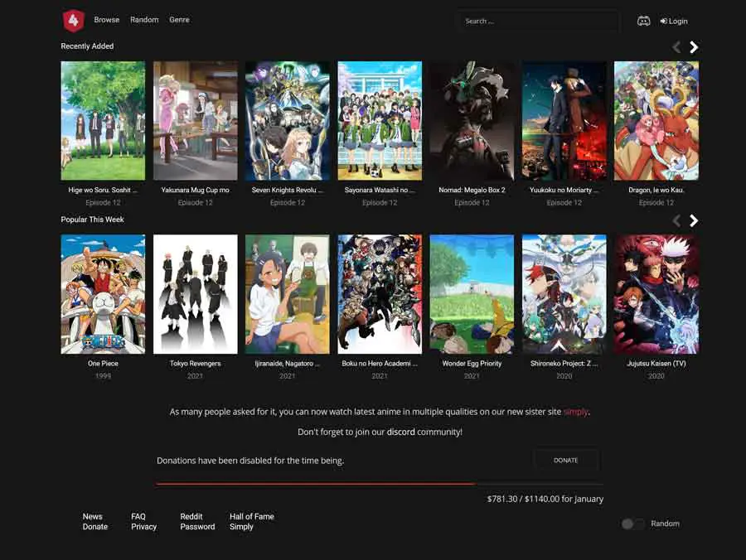This screenshot has height=560, width=746.
Task: Click the DONATE button
Action: coord(565,460)
